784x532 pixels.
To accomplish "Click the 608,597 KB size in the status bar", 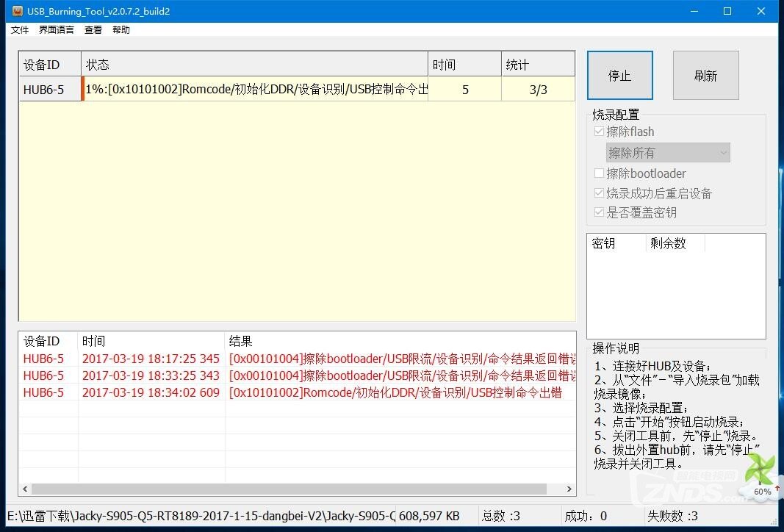I will coord(429,516).
